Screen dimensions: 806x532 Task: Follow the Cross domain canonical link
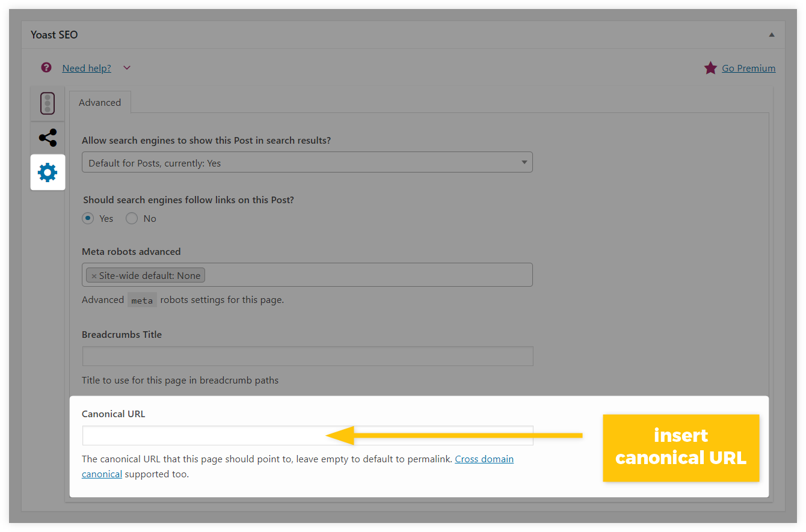484,459
